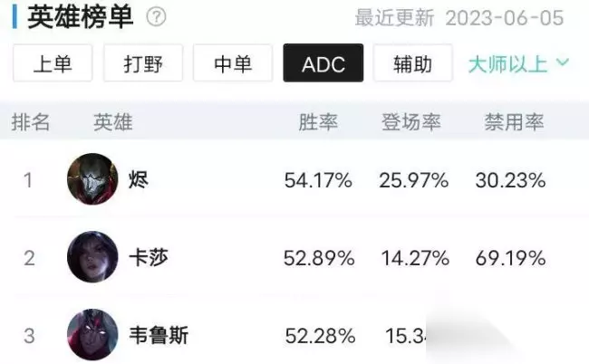
Task: Select the 中单 position tab
Action: coord(233,63)
